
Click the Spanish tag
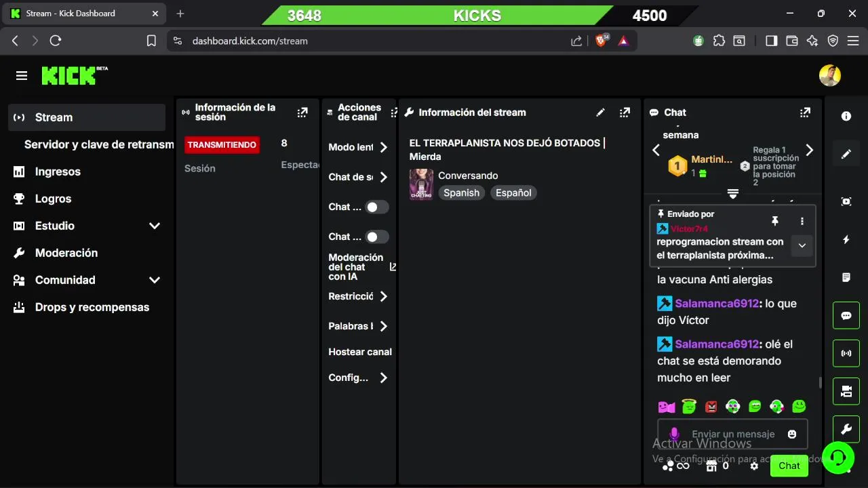tap(461, 193)
